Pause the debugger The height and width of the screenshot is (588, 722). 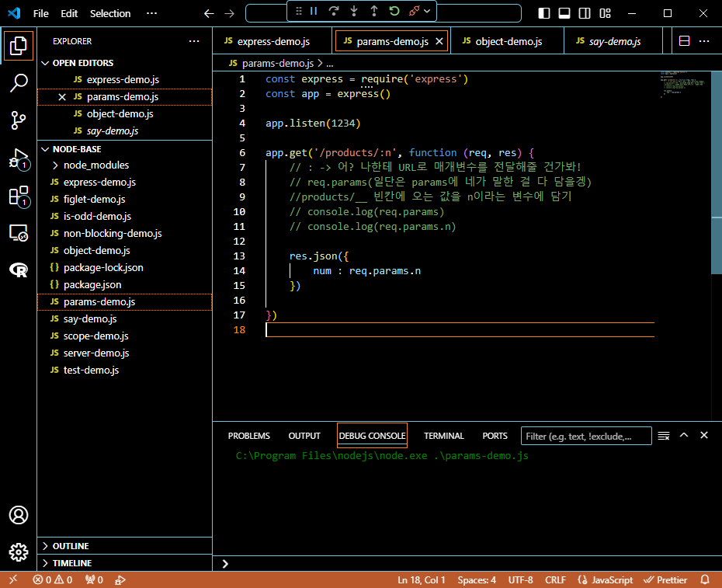coord(314,11)
